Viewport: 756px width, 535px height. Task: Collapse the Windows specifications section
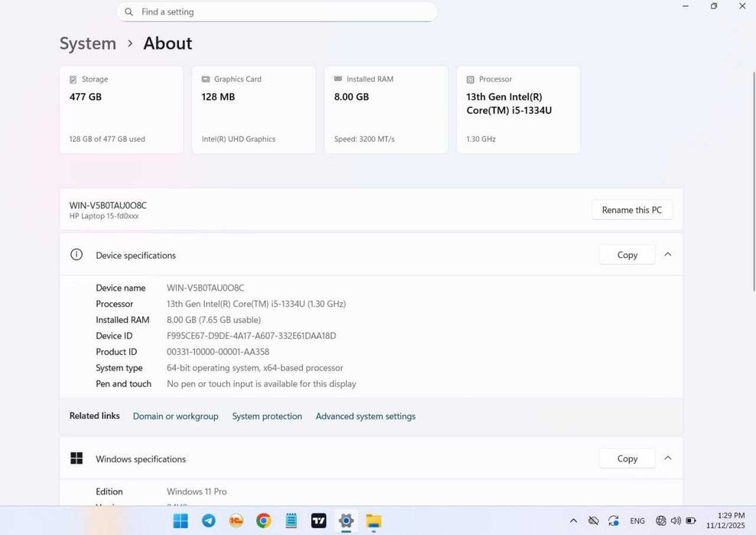[668, 458]
